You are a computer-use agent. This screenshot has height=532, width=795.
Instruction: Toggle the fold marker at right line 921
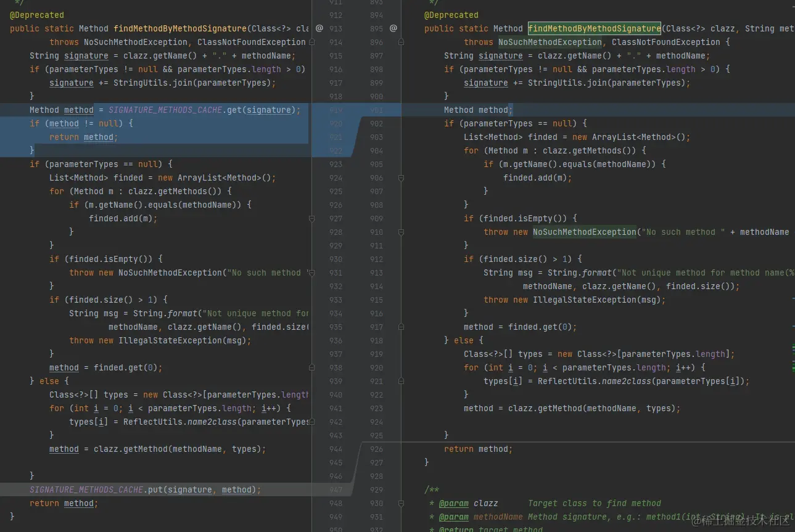point(401,381)
